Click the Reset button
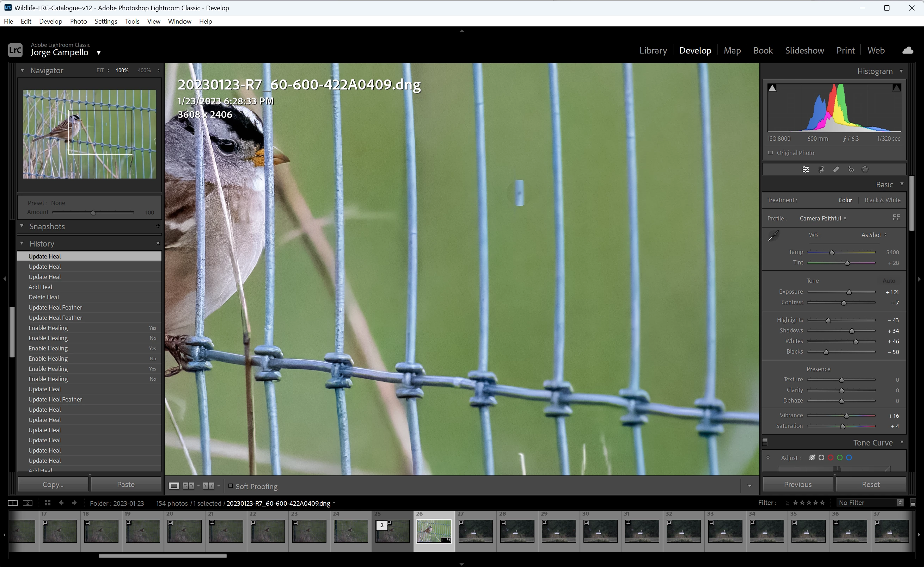This screenshot has height=567, width=924. pos(870,485)
